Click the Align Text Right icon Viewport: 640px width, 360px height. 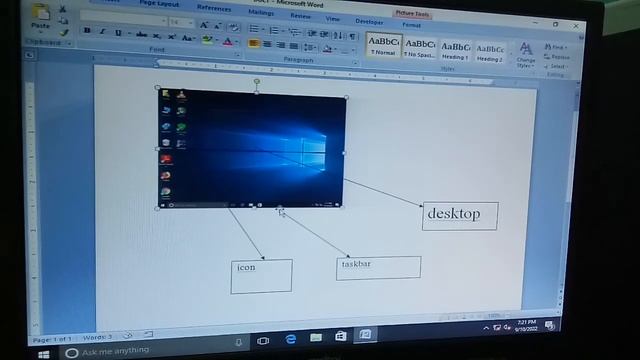pos(280,45)
